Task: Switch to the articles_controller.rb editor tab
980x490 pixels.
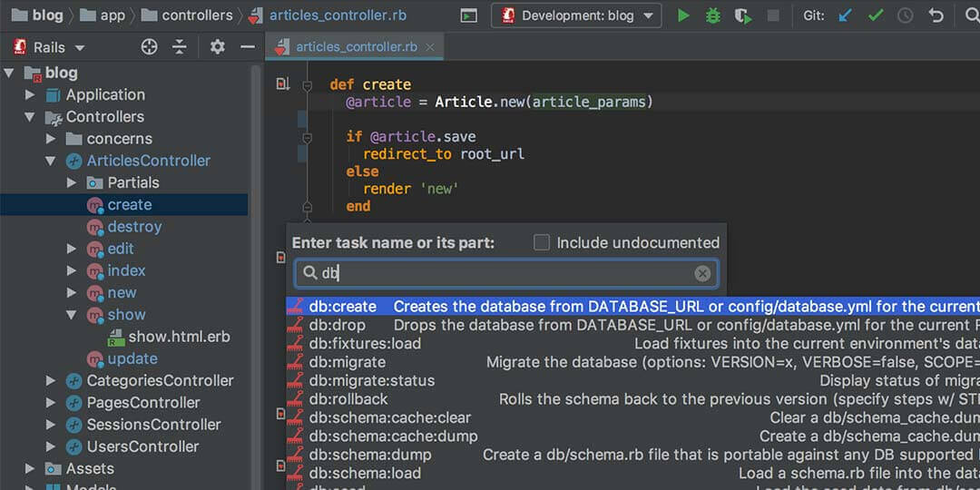Action: 356,47
